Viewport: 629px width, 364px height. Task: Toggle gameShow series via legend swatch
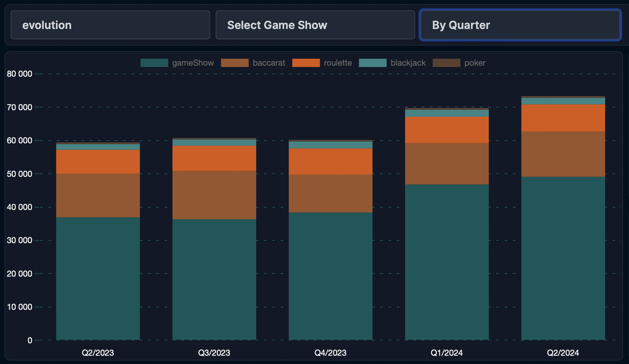tap(154, 63)
